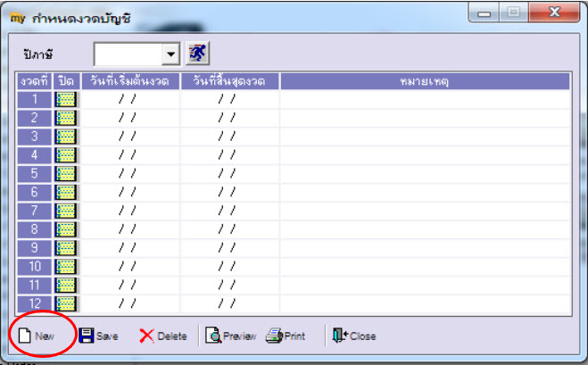Click the วันที่เริ่มต้นงวด column header
This screenshot has height=365, width=588.
(x=130, y=81)
